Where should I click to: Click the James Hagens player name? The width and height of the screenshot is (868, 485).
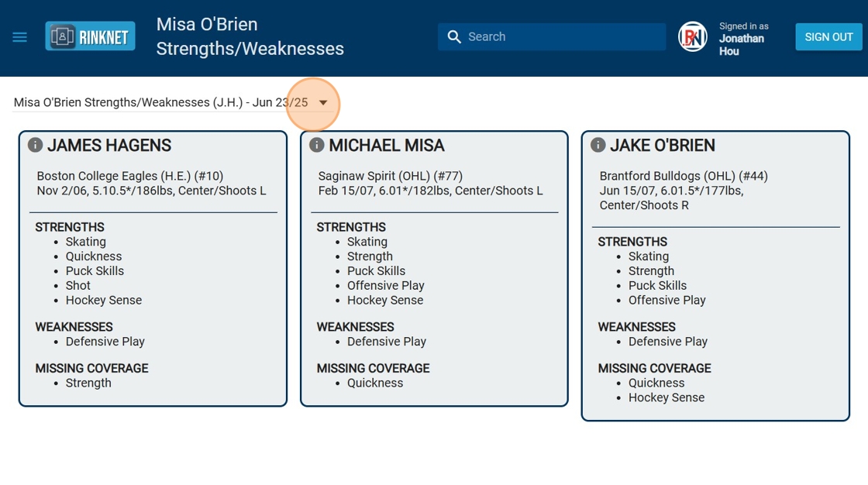pos(109,145)
